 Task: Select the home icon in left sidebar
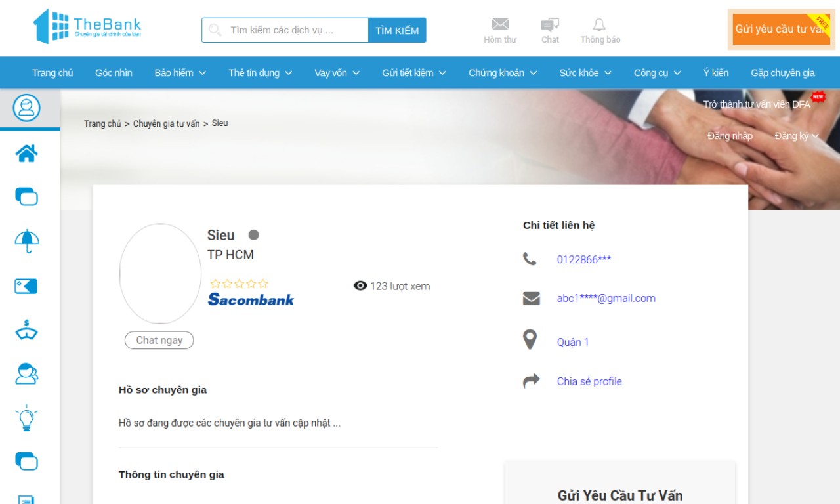27,154
